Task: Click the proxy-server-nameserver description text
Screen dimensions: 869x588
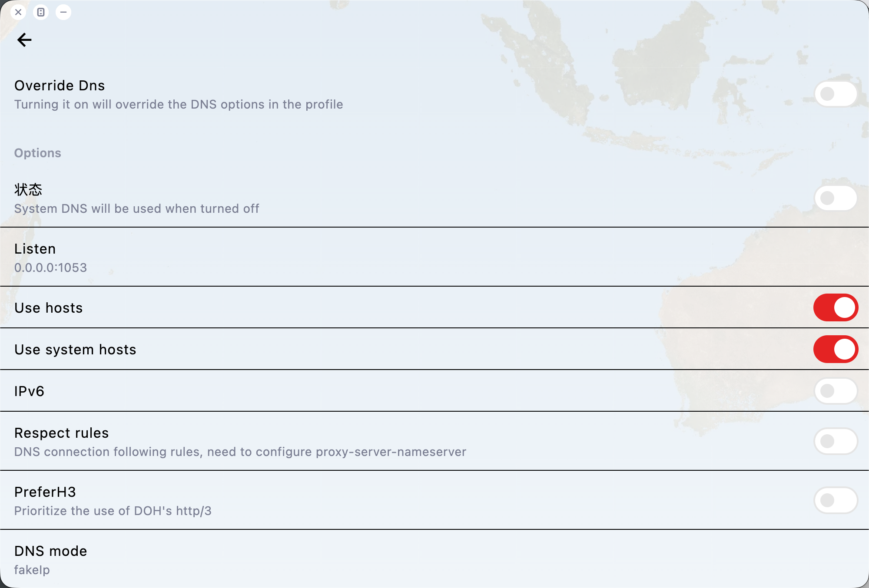Action: [x=240, y=452]
